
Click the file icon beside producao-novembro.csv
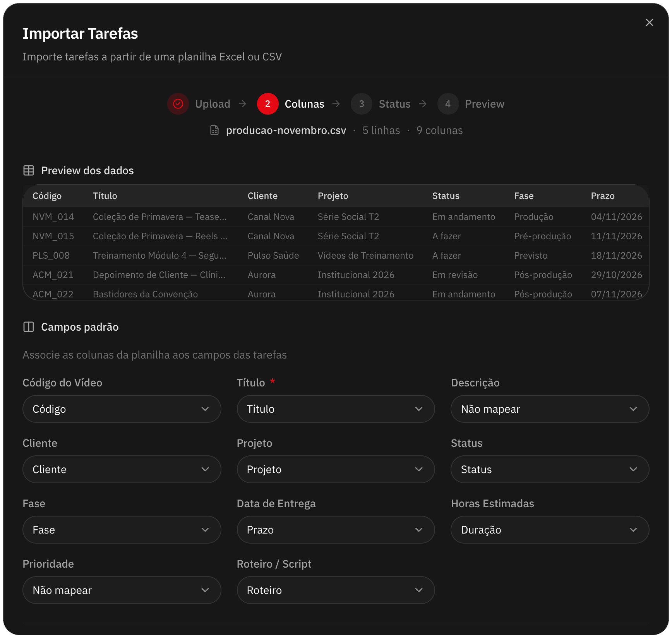coord(214,130)
